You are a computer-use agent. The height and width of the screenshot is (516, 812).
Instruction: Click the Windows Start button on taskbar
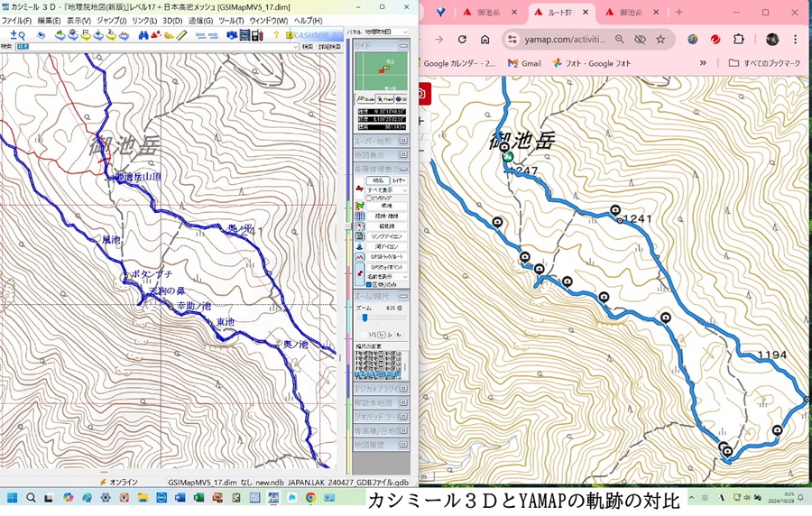(12, 498)
